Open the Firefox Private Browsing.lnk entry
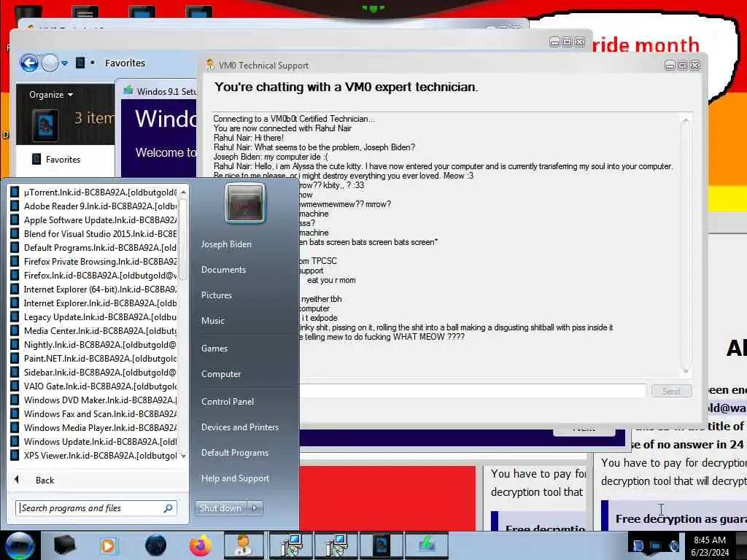The image size is (747, 560). pyautogui.click(x=93, y=262)
